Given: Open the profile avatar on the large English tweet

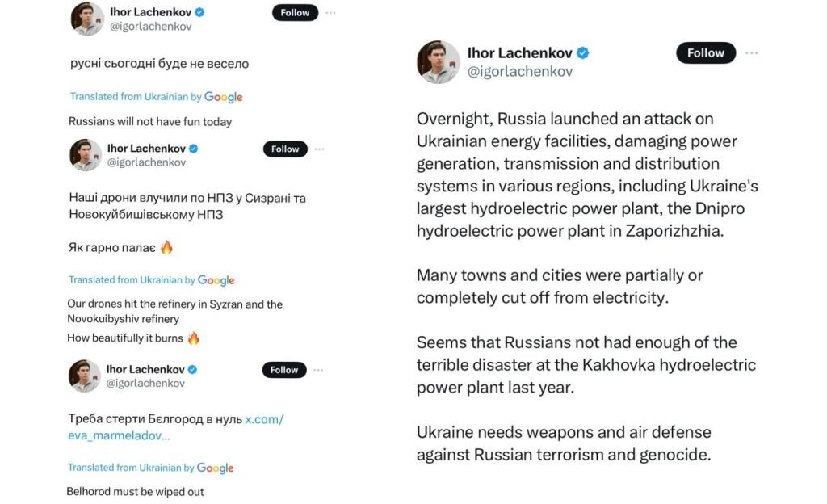Looking at the screenshot, I should pyautogui.click(x=438, y=62).
